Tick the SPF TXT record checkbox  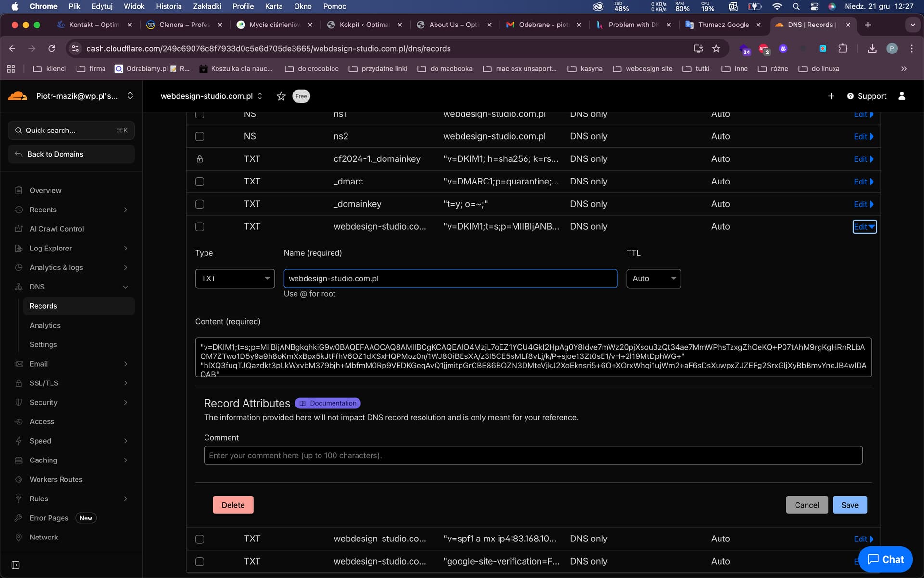pos(200,539)
